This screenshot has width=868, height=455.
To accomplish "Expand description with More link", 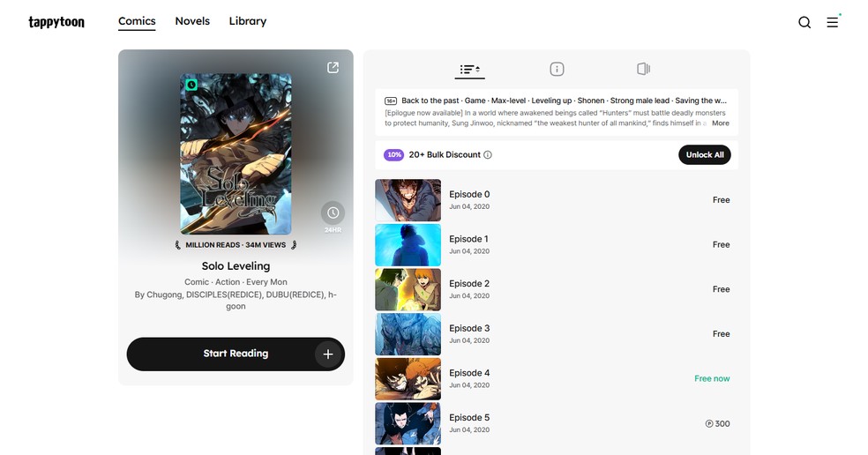I will [x=720, y=123].
